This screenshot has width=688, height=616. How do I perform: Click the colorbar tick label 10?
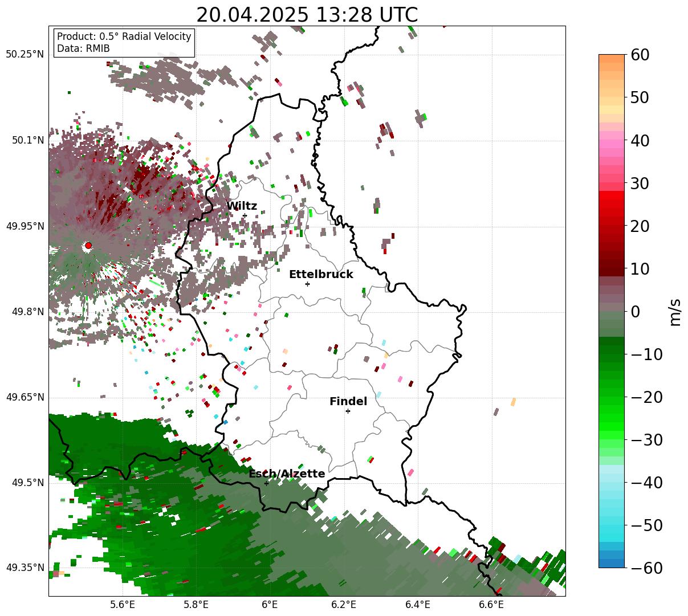641,268
